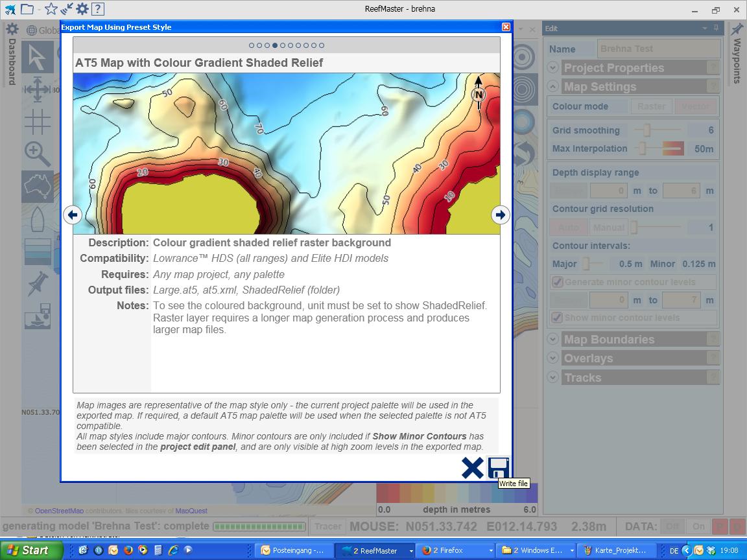Select the pointer arrow tool
747x560 pixels.
[x=37, y=58]
